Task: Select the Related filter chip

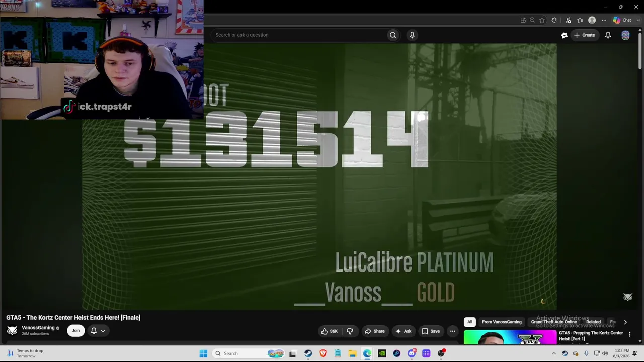Action: point(593,322)
